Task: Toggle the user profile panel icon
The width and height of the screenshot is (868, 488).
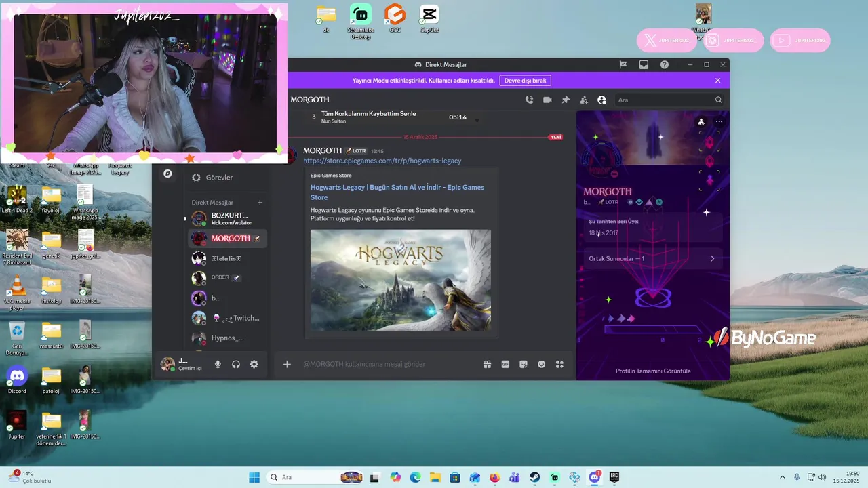Action: 601,100
